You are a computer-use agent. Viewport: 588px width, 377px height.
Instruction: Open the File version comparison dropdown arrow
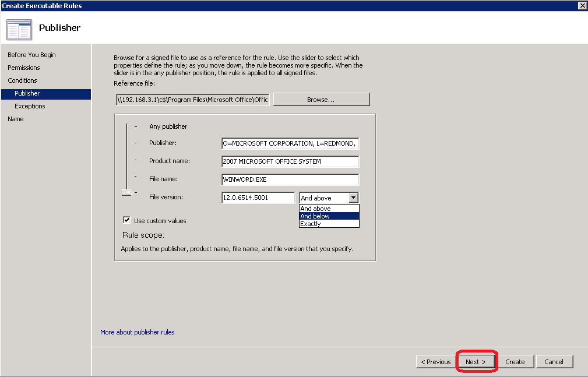[353, 198]
